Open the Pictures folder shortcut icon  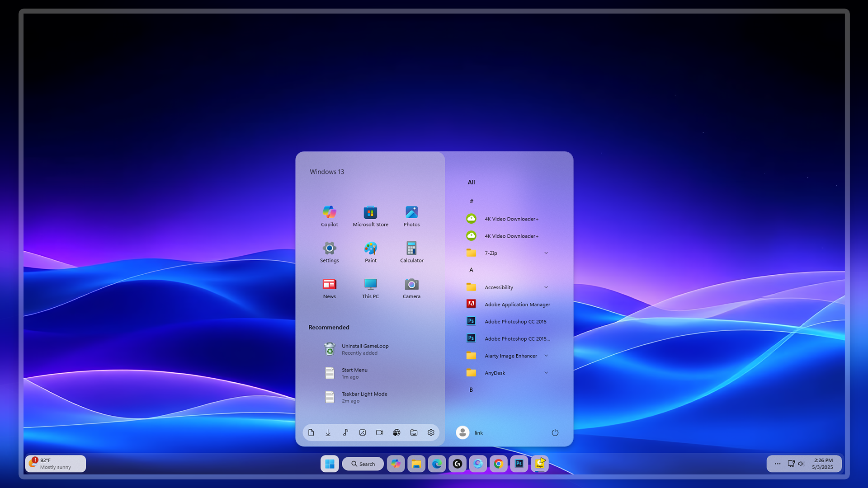[x=363, y=432]
